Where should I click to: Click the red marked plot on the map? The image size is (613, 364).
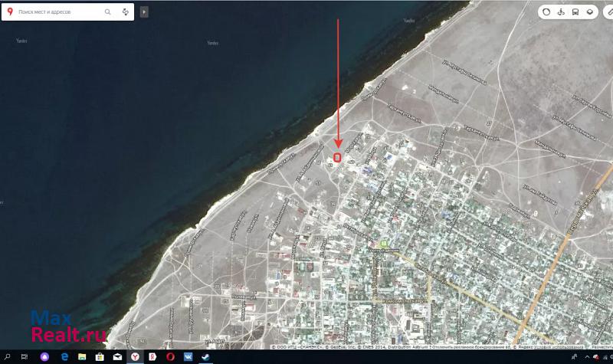coord(337,157)
